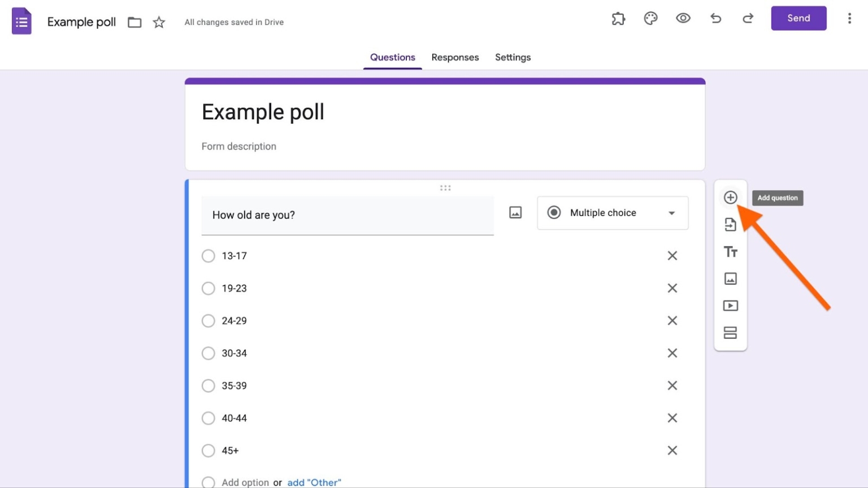Switch to the Responses tab
This screenshot has height=488, width=868.
(x=455, y=57)
